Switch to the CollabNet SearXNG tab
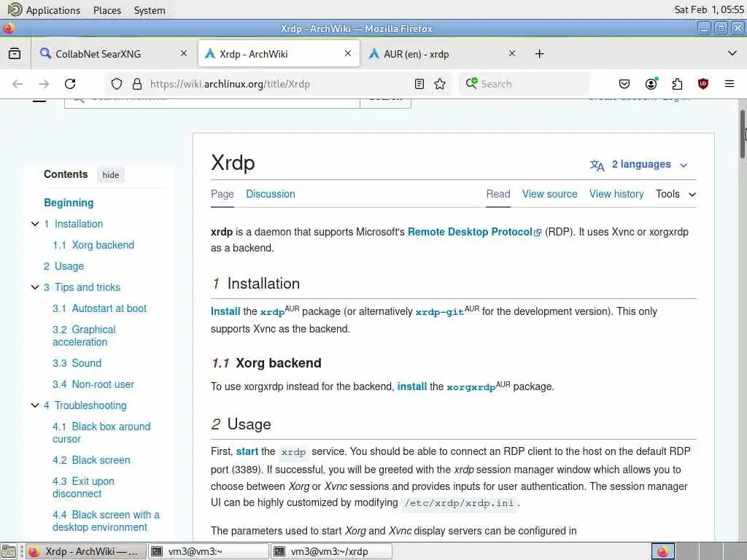Screen dimensions: 747x560 (115, 54)
